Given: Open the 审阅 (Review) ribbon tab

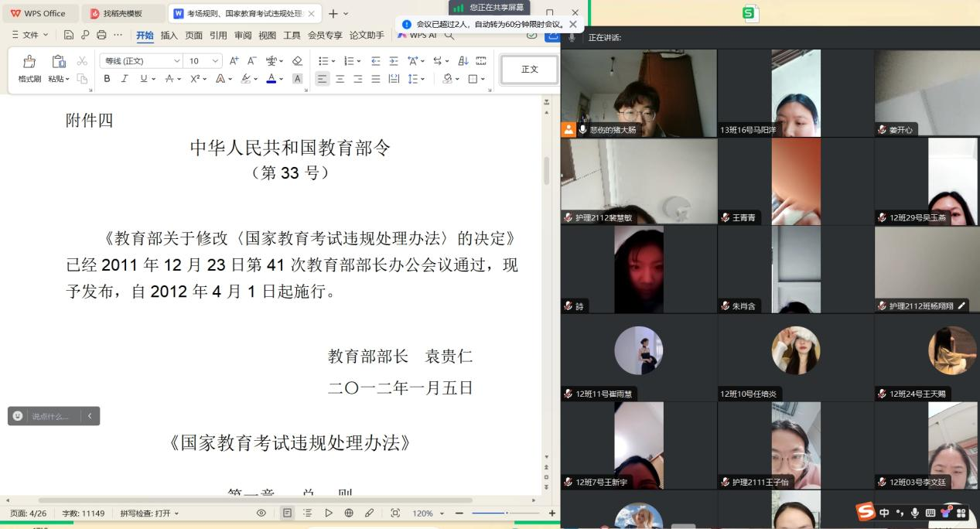Looking at the screenshot, I should (243, 35).
